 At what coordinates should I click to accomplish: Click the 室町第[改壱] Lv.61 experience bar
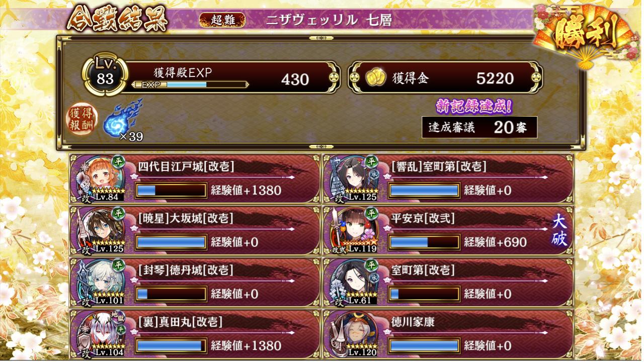pyautogui.click(x=424, y=294)
